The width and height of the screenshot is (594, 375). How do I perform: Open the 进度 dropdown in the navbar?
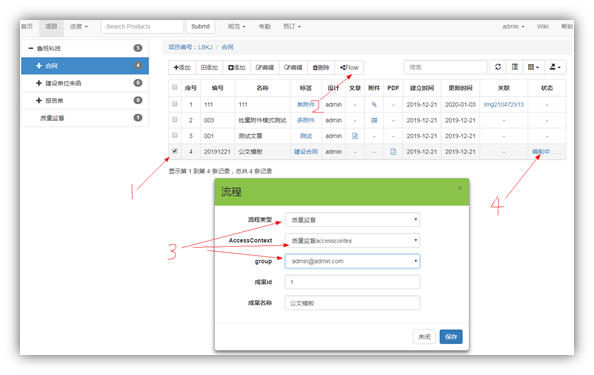click(79, 27)
